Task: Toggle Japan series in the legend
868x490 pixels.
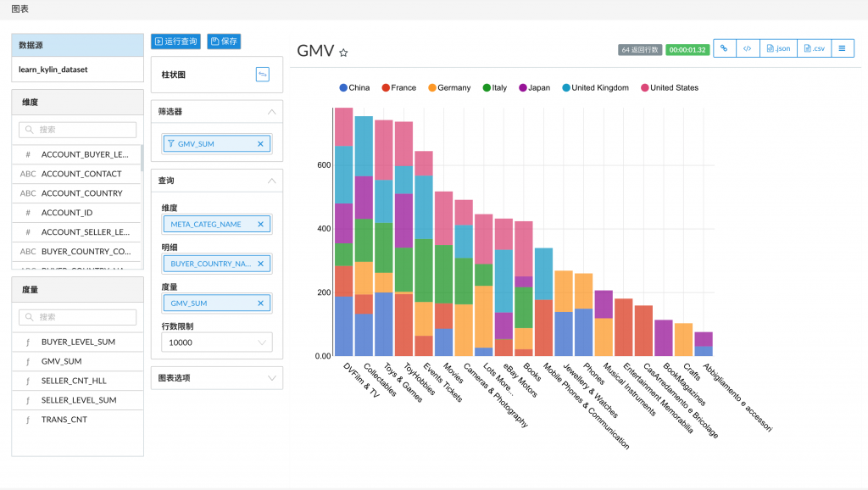Action: [533, 88]
